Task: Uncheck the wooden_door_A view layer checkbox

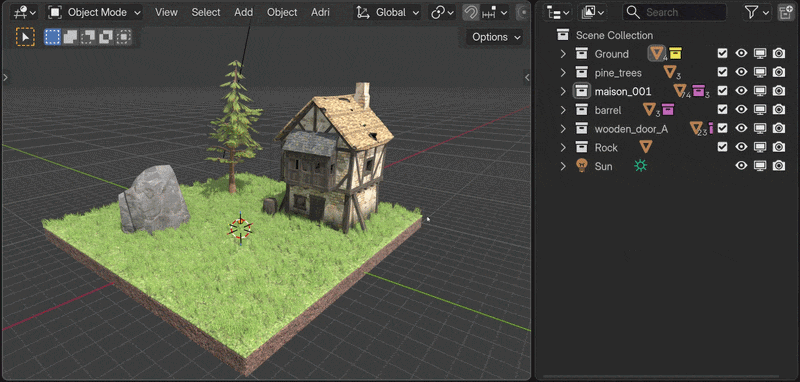Action: point(722,128)
